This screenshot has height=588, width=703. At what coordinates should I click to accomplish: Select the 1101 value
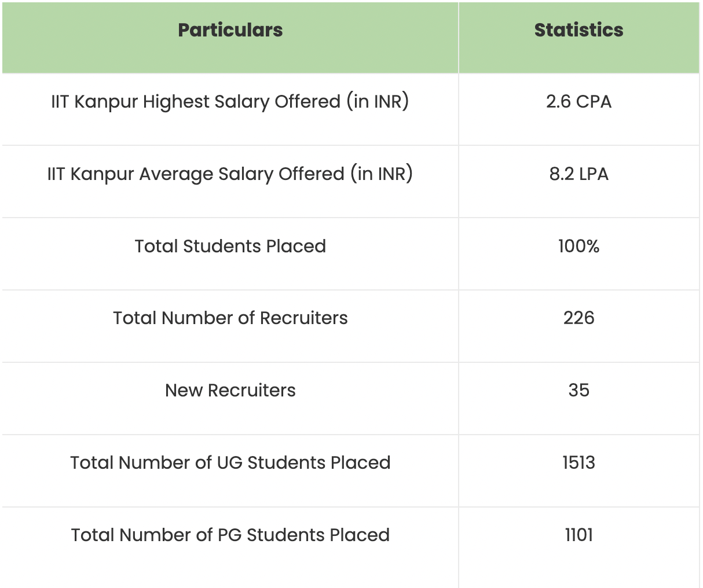coord(578,535)
